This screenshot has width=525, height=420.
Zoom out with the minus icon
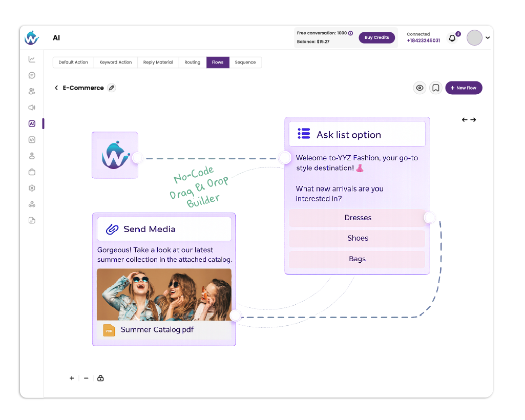click(x=86, y=378)
